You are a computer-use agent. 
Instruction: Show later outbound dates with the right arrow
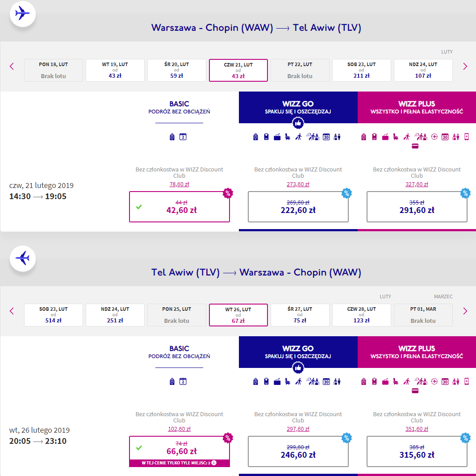[465, 67]
